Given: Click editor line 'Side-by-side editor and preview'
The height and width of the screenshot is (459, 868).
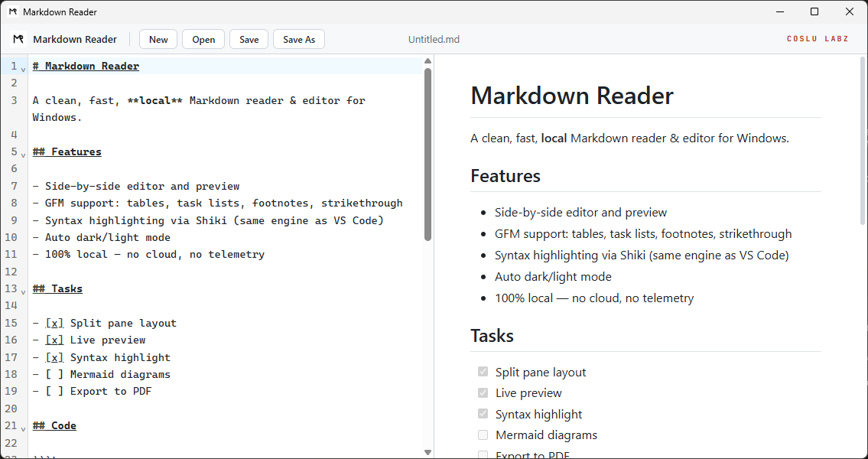Looking at the screenshot, I should (x=136, y=186).
